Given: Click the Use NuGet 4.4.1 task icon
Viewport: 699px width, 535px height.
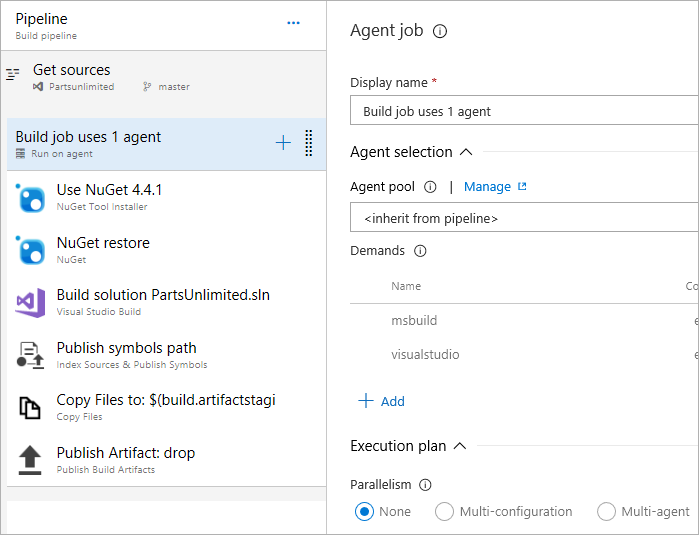Looking at the screenshot, I should pyautogui.click(x=31, y=197).
